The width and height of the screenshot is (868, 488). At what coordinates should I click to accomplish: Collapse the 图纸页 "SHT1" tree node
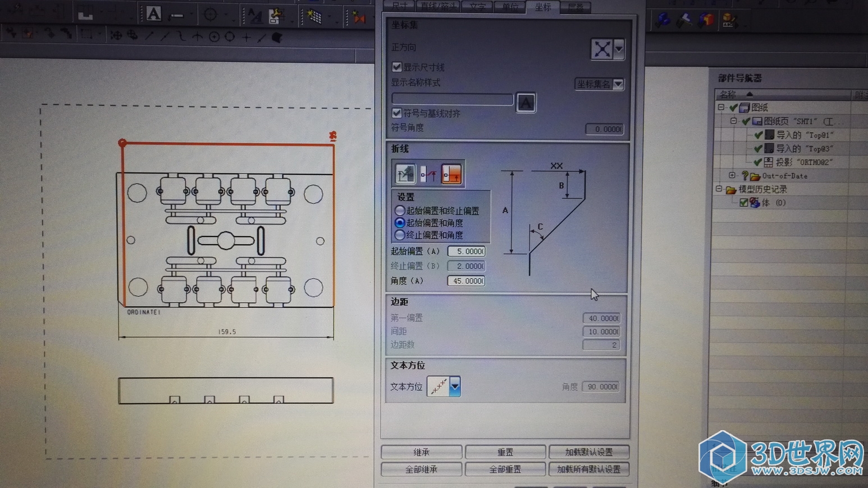point(733,121)
